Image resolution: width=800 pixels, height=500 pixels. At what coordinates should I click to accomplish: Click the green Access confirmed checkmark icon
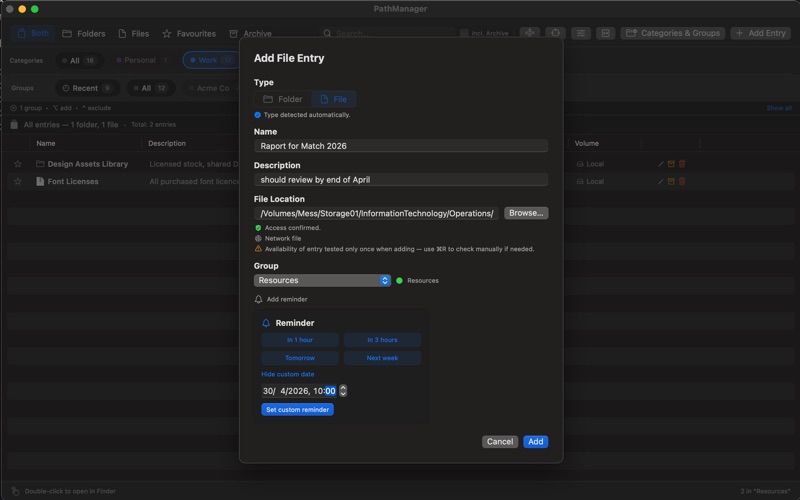[258, 228]
